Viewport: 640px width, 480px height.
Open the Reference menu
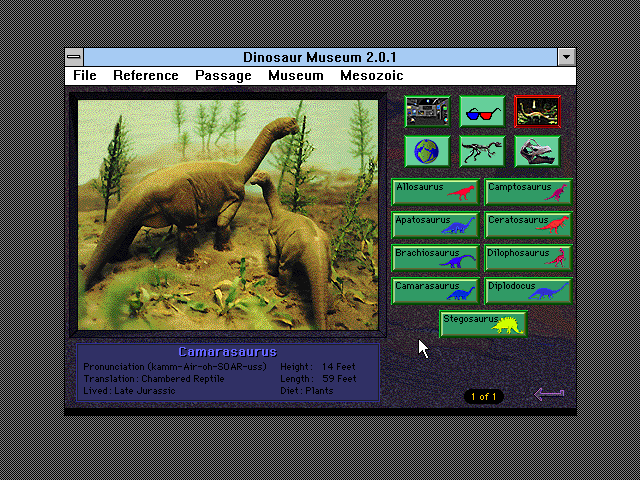tap(146, 76)
